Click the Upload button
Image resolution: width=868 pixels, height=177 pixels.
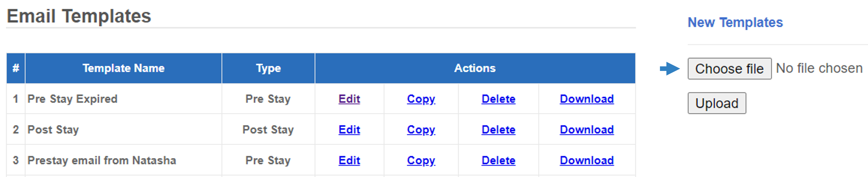pyautogui.click(x=717, y=103)
